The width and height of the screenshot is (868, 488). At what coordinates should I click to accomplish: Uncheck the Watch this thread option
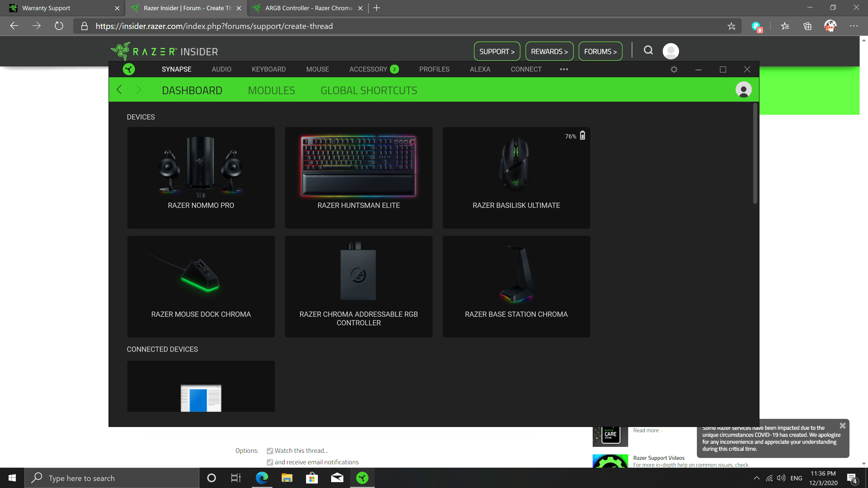click(x=270, y=451)
